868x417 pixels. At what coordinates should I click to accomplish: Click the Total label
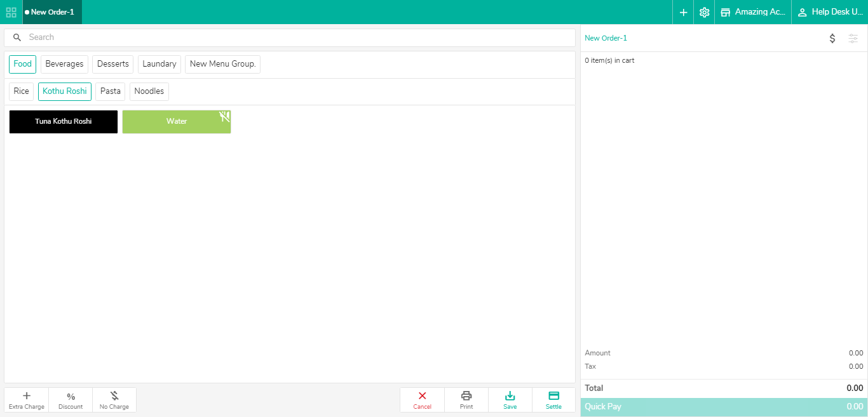(x=594, y=388)
